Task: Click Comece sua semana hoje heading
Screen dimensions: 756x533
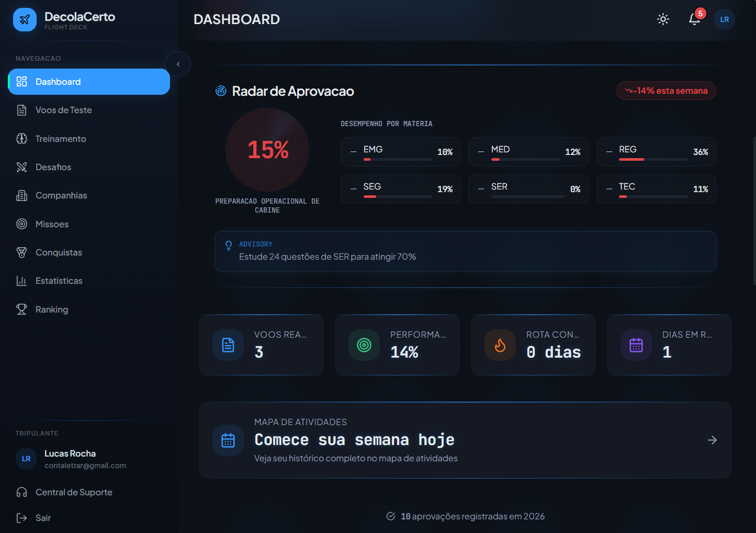Action: click(354, 440)
